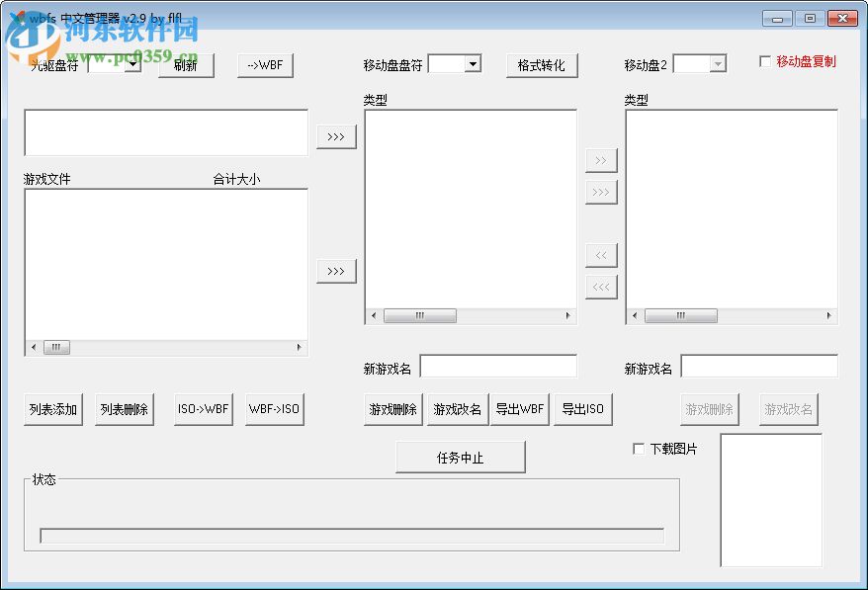The width and height of the screenshot is (868, 590).
Task: Click the horizontal scrollbar under the middle type list
Action: 420,315
